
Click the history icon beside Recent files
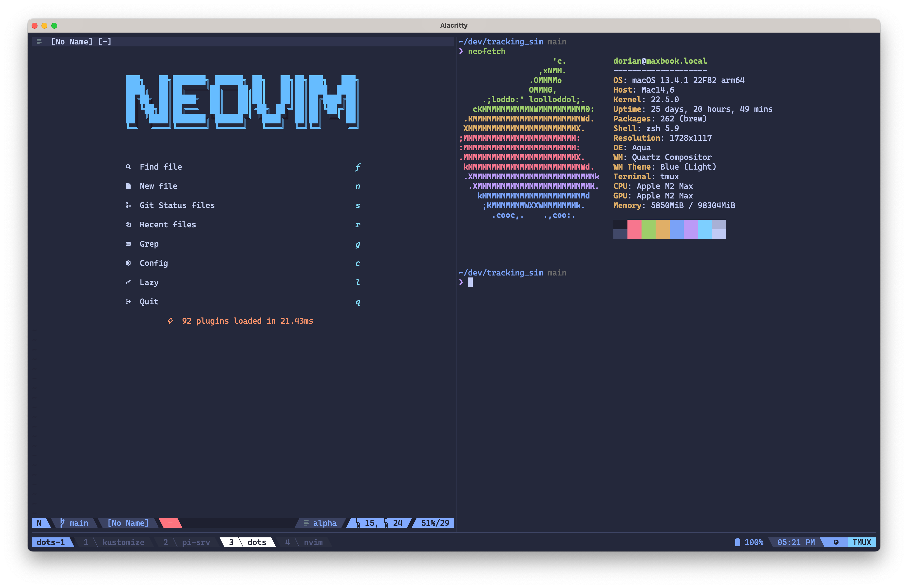(x=128, y=225)
